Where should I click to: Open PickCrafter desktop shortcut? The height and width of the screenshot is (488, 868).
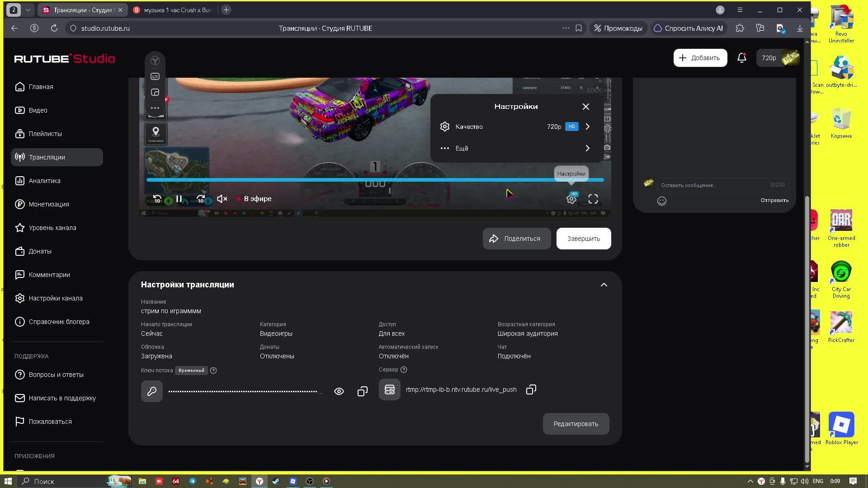point(841,327)
